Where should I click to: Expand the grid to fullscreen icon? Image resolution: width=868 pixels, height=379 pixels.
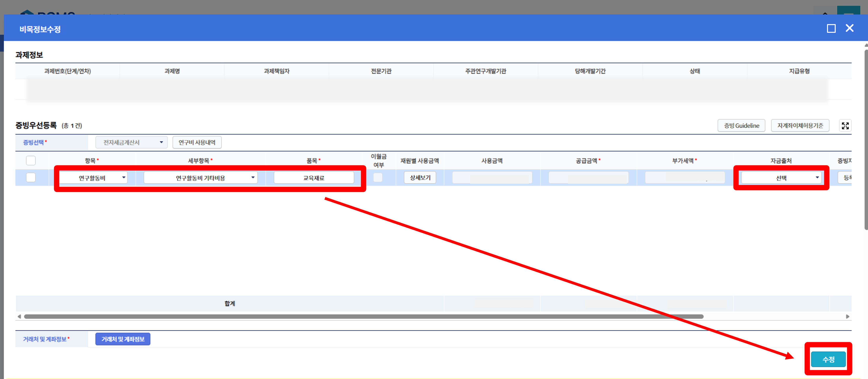845,126
